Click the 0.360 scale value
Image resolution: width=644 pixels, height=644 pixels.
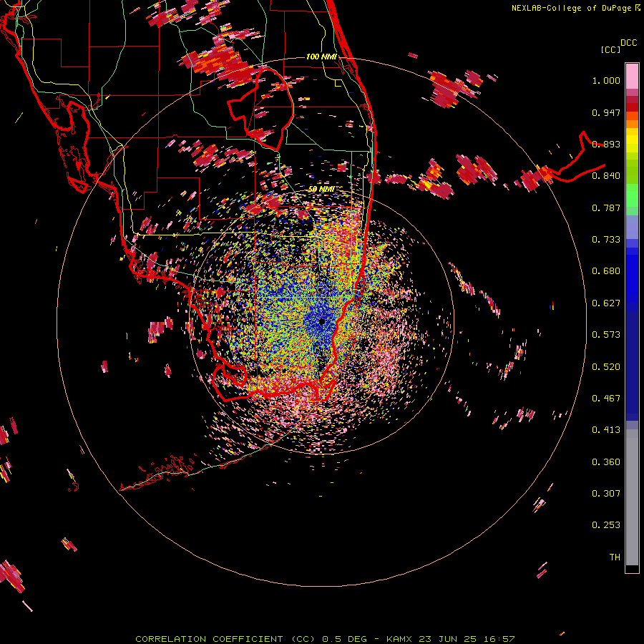pyautogui.click(x=606, y=462)
